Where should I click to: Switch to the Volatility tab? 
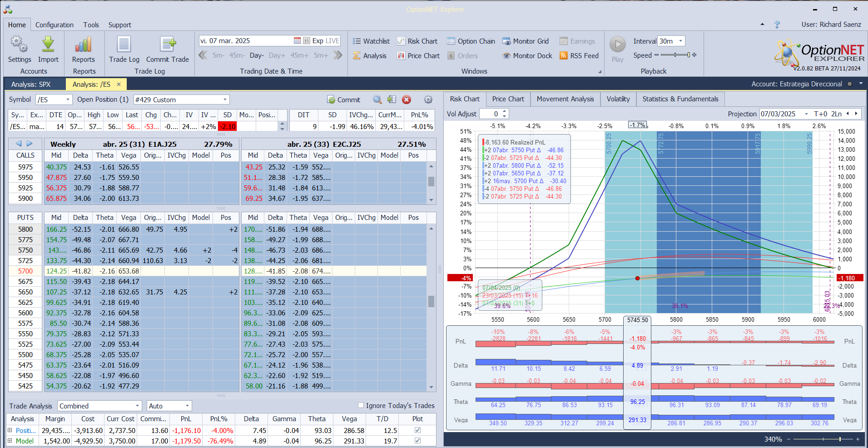pos(618,99)
